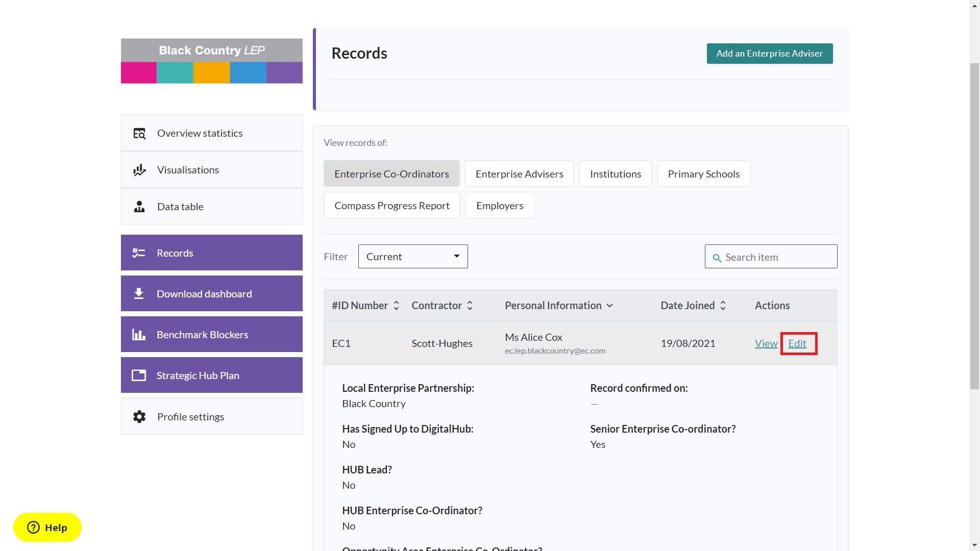Click Has Signed Up to DigitalHub label
Screen dimensions: 980x551
click(x=408, y=429)
